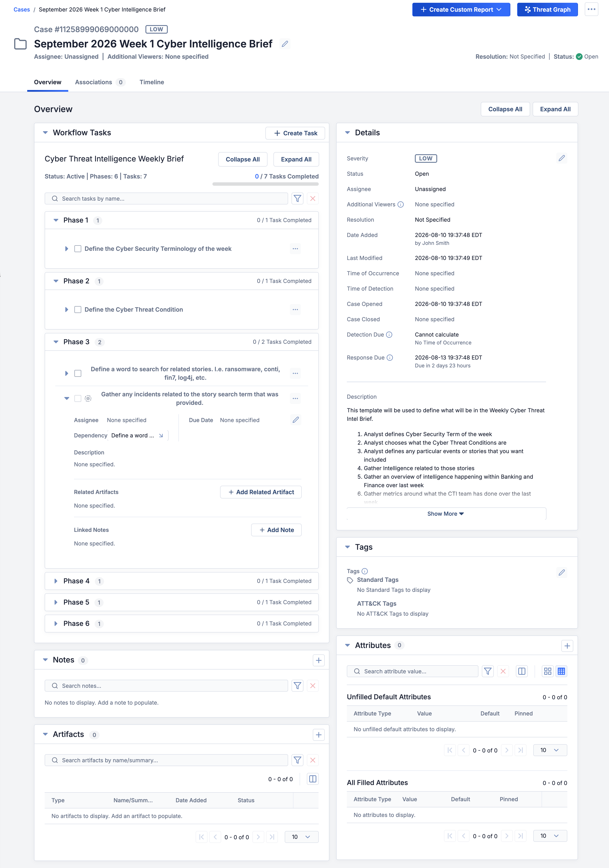Viewport: 609px width, 868px height.
Task: Expand Phase 5 section
Action: coord(56,602)
